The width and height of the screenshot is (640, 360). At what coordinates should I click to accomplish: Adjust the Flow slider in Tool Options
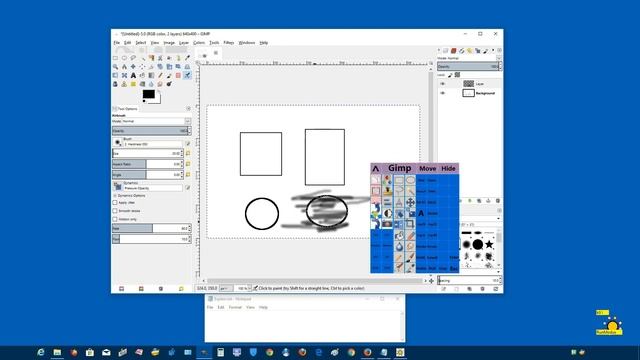click(x=151, y=239)
